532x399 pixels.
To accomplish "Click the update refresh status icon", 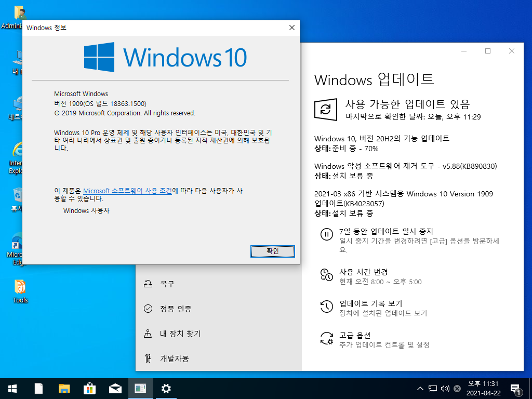I will coord(326,109).
